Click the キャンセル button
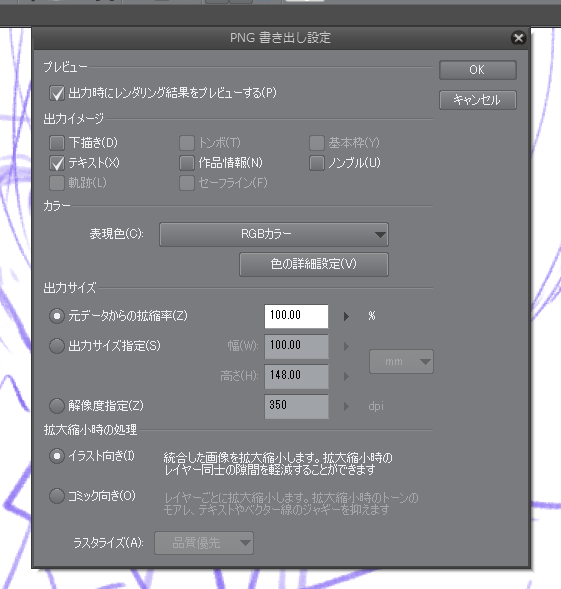The image size is (561, 589). point(478,100)
